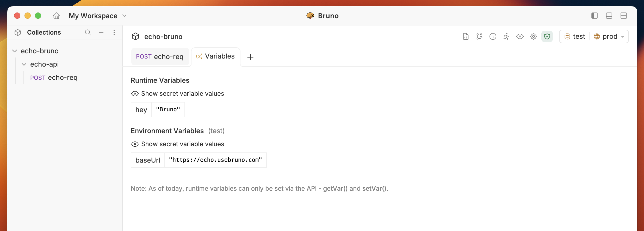Click the green shield security icon
Image resolution: width=644 pixels, height=231 pixels.
547,36
